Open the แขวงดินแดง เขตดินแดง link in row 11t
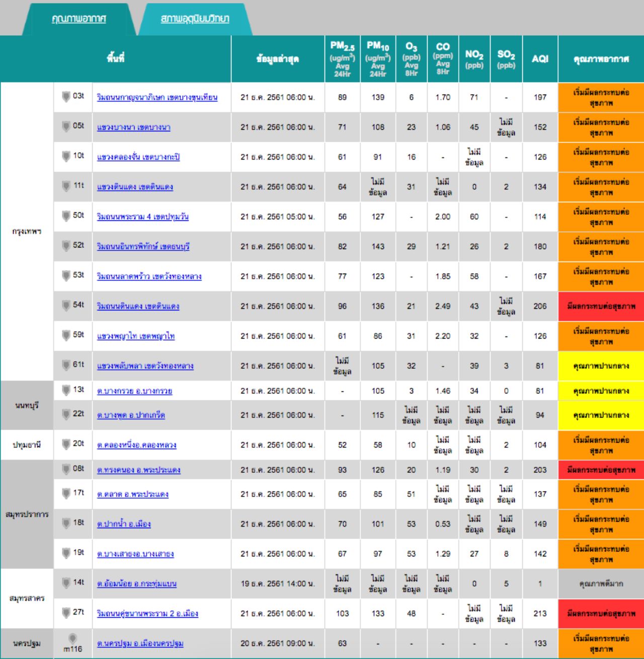The height and width of the screenshot is (659, 644). 135,187
